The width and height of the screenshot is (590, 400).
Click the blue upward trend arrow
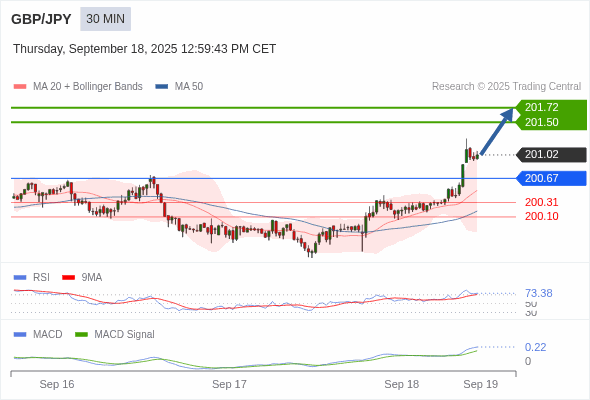click(497, 131)
